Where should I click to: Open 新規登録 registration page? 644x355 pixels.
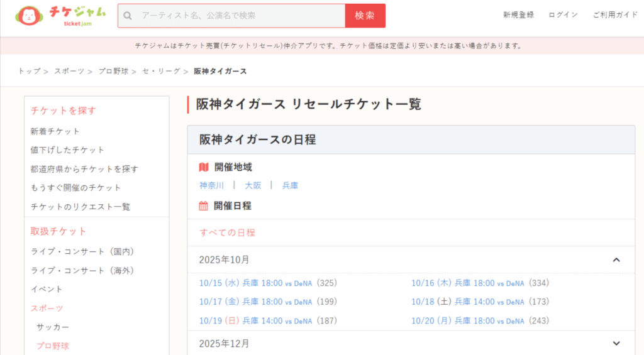(x=518, y=15)
